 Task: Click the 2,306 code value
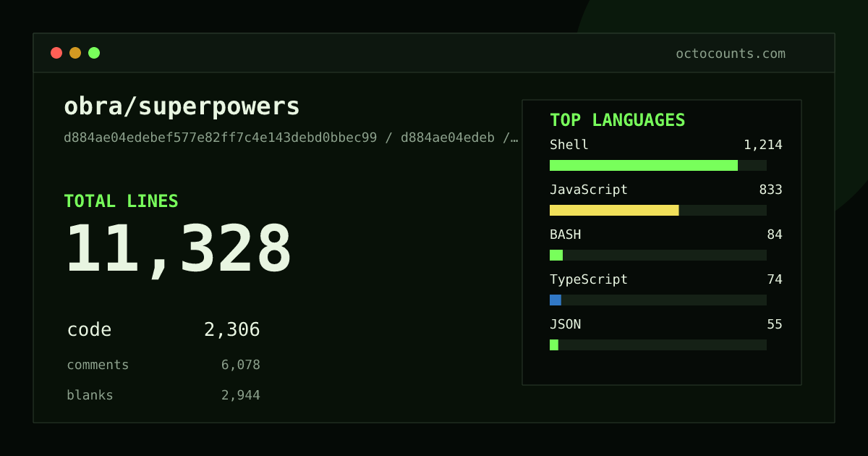pos(232,330)
